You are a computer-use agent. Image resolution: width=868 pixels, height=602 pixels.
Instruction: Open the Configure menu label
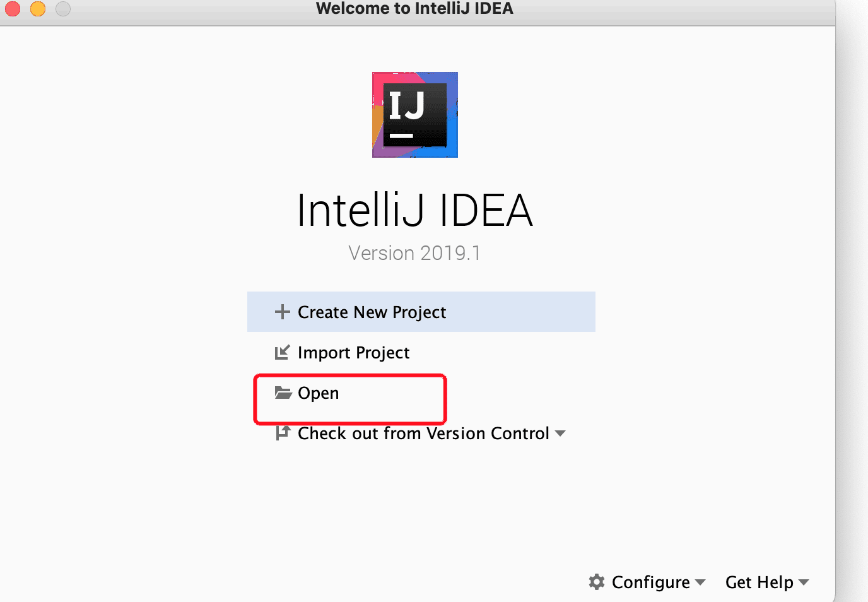[650, 582]
